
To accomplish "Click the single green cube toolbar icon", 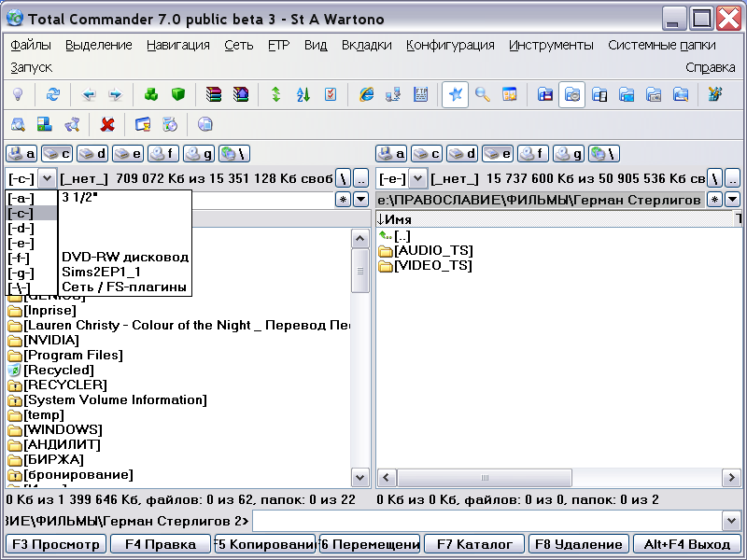I will pyautogui.click(x=178, y=94).
